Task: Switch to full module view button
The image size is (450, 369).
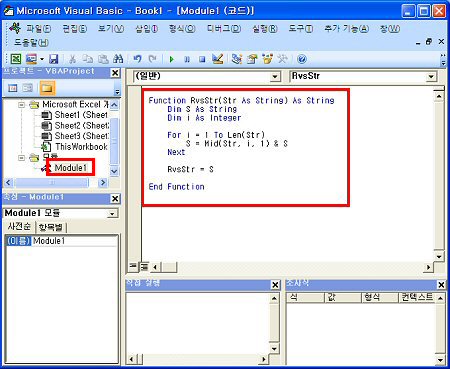Action: [144, 266]
